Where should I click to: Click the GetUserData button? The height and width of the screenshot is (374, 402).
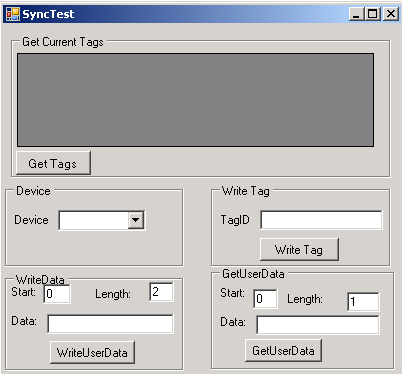283,350
